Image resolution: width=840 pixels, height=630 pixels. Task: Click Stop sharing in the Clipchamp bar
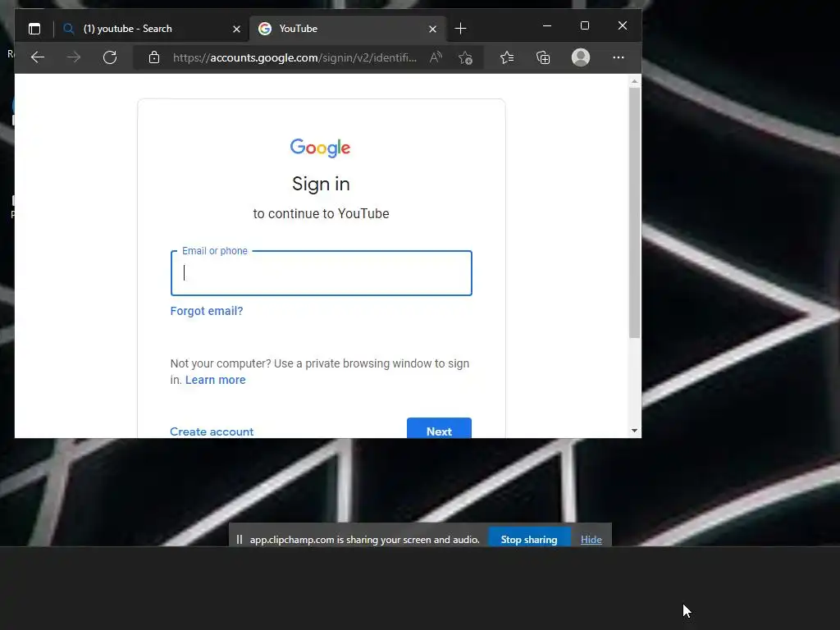[529, 537]
